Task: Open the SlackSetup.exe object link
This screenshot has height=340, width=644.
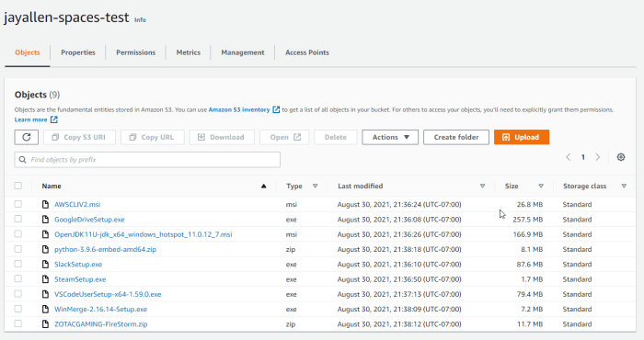Action: pos(78,265)
